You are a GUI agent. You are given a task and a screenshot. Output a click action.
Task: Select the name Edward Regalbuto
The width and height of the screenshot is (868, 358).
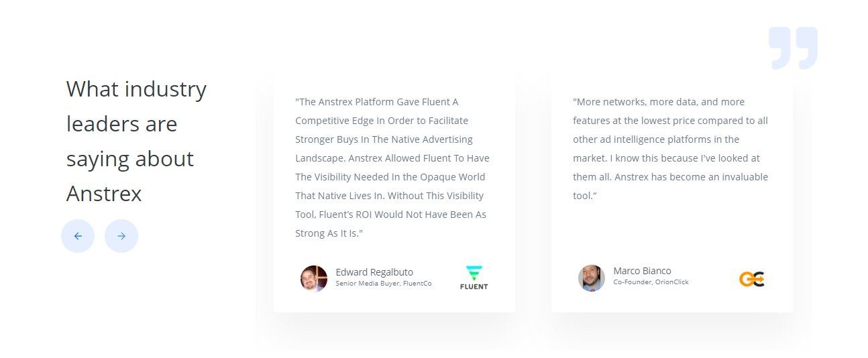click(x=374, y=272)
